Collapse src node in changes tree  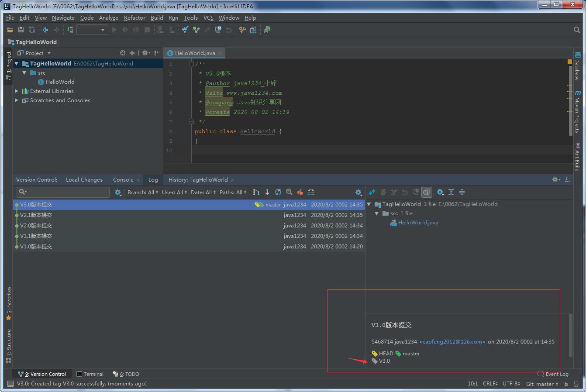[376, 213]
